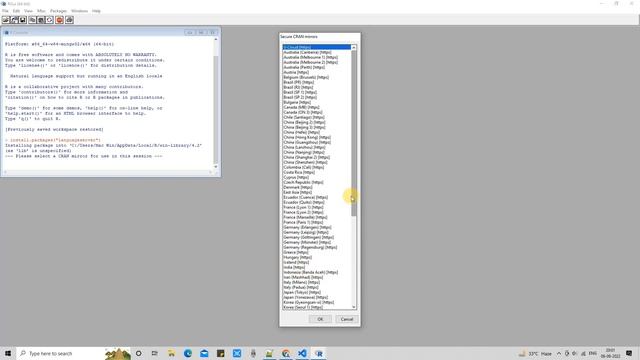Select Germany (Leipzig) [https] mirror
Image resolution: width=640 pixels, height=360 pixels.
(317, 232)
